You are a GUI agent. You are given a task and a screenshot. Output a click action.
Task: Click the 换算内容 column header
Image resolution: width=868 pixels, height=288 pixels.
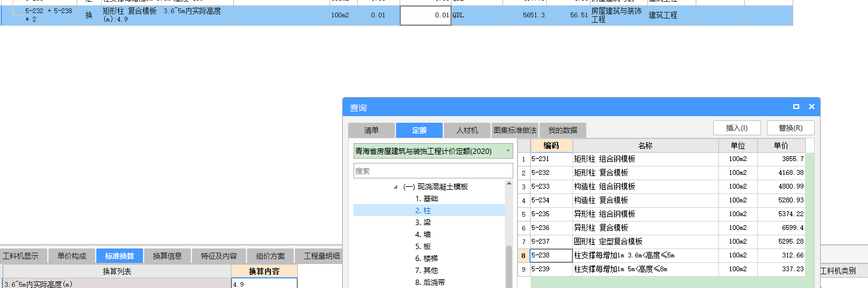tap(264, 271)
